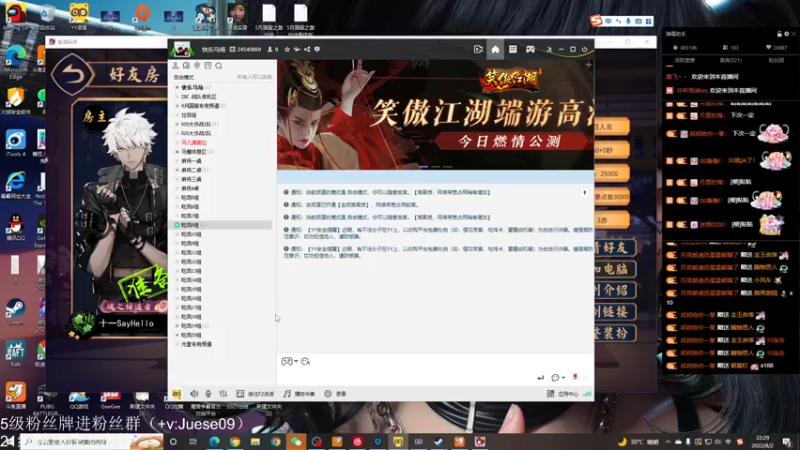Click the location pin icon above channel list
The image size is (800, 450).
[x=197, y=66]
